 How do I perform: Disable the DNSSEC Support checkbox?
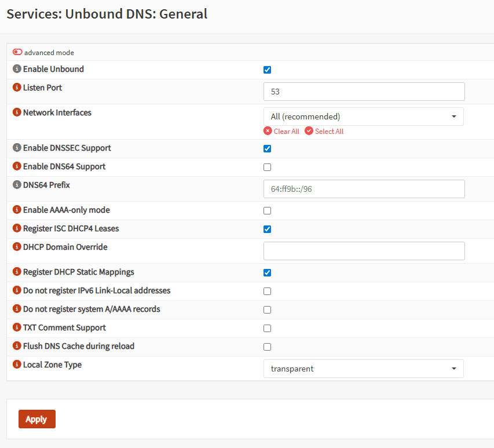pos(267,148)
